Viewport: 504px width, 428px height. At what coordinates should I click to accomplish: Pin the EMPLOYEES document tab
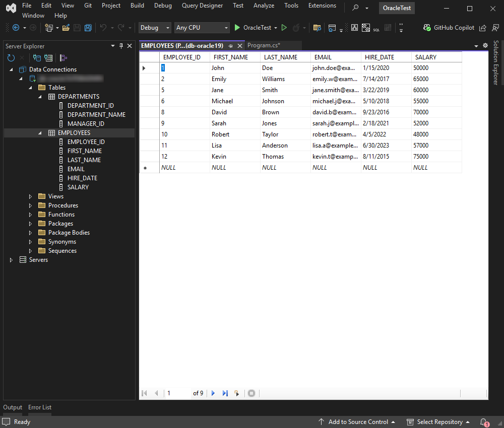(230, 45)
